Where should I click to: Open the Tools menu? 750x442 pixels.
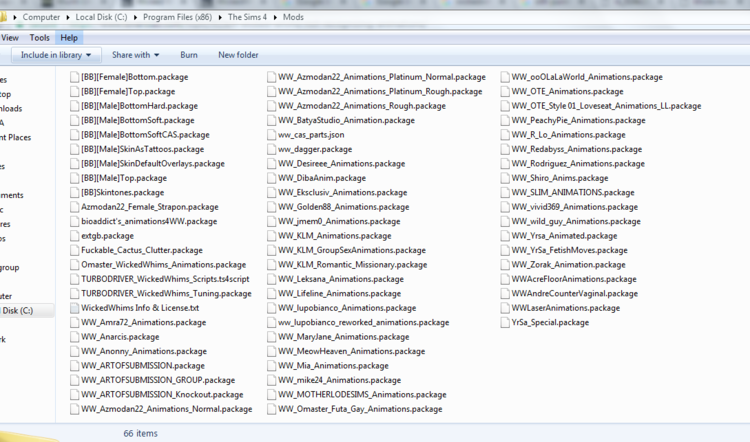coord(39,38)
